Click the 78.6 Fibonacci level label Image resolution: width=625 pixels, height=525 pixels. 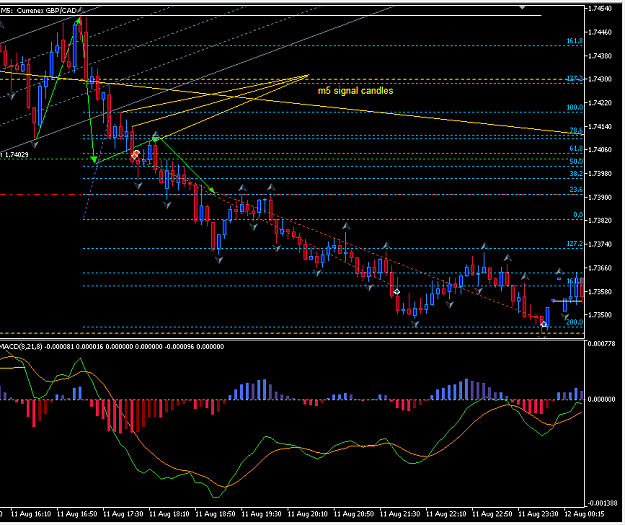point(576,130)
